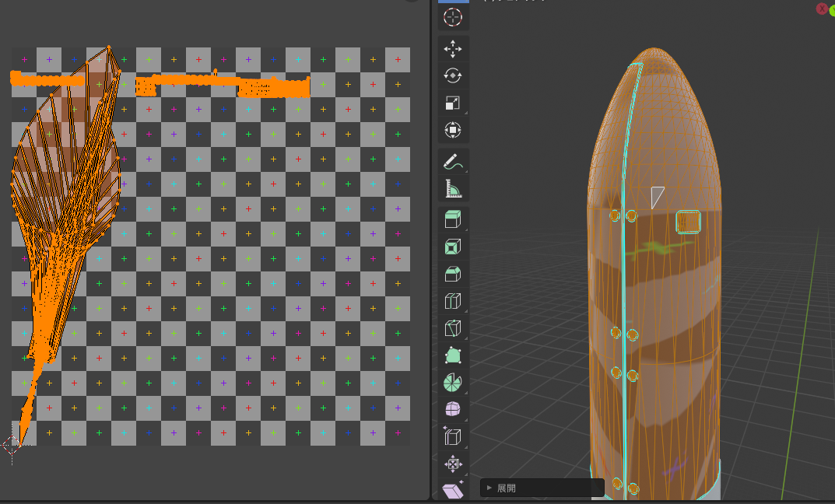Select the Measure ruler tool
835x504 pixels.
[x=453, y=188]
